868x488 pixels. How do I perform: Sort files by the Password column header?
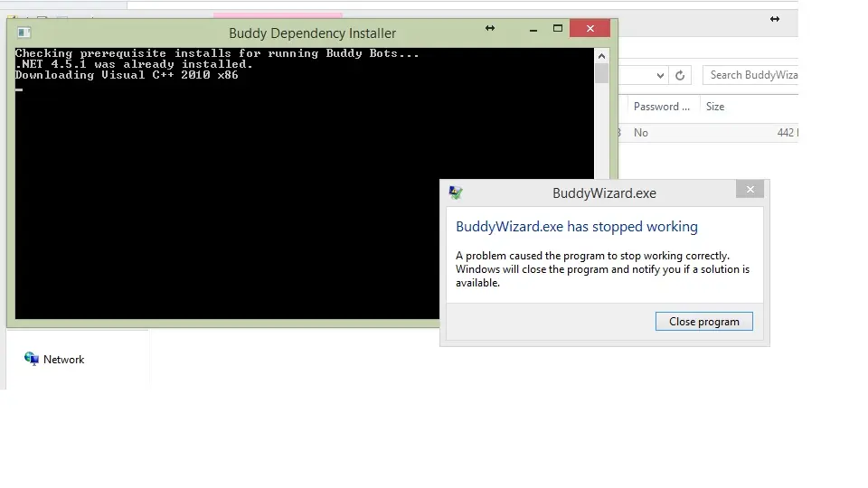point(661,107)
